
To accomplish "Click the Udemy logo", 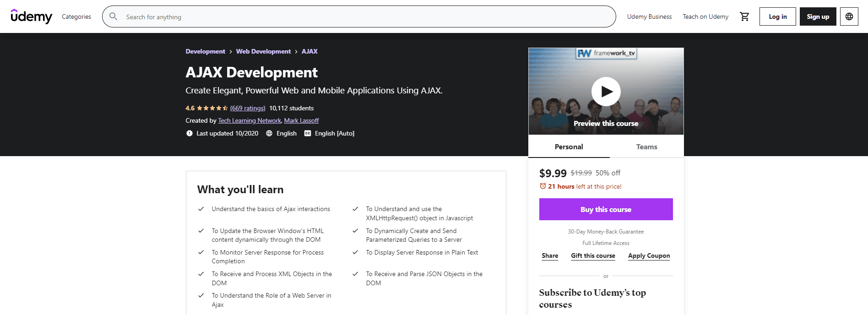I will coord(31,16).
